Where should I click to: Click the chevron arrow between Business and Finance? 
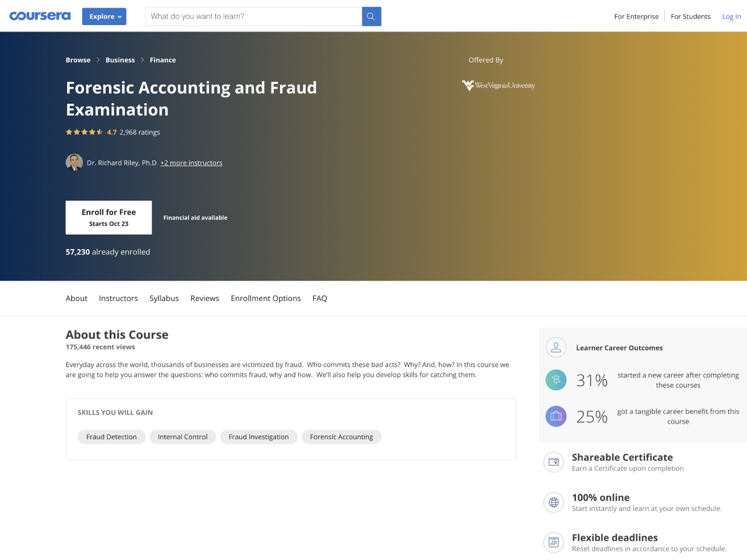point(142,60)
